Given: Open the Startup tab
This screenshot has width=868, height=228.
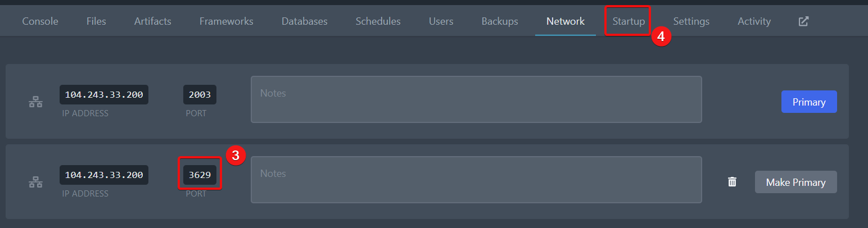Looking at the screenshot, I should [x=629, y=21].
